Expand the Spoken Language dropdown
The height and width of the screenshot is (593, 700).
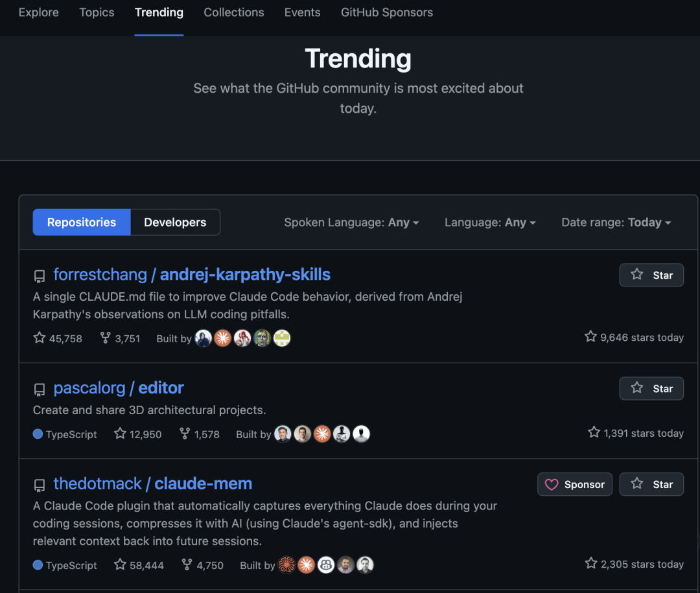[351, 222]
